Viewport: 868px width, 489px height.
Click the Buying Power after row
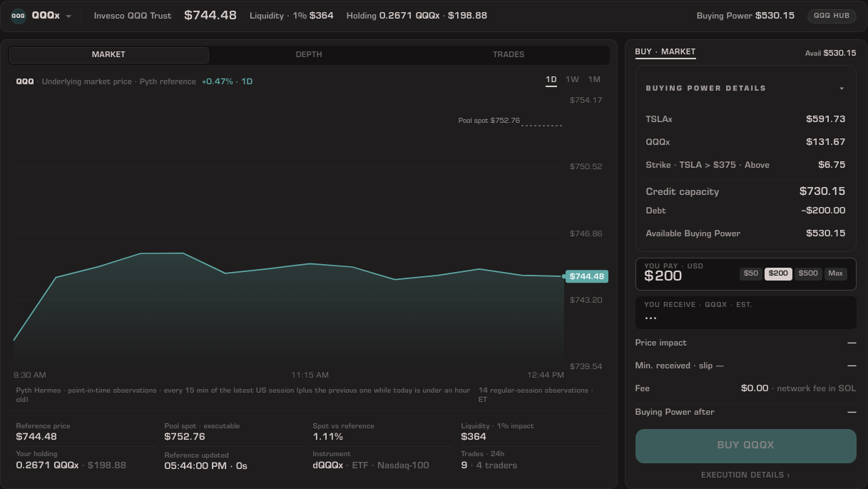click(745, 412)
